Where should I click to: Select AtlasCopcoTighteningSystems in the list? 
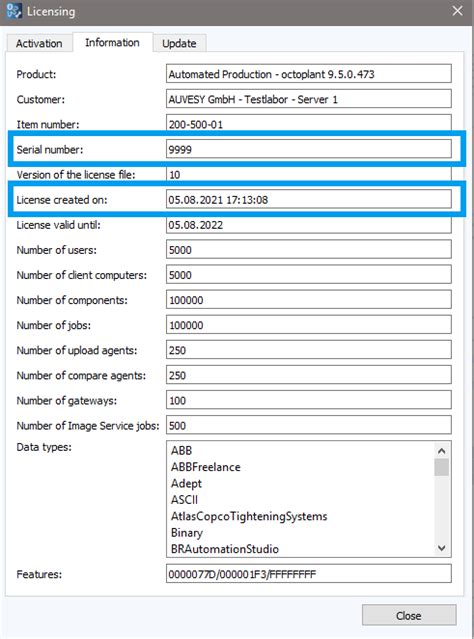[x=249, y=516]
